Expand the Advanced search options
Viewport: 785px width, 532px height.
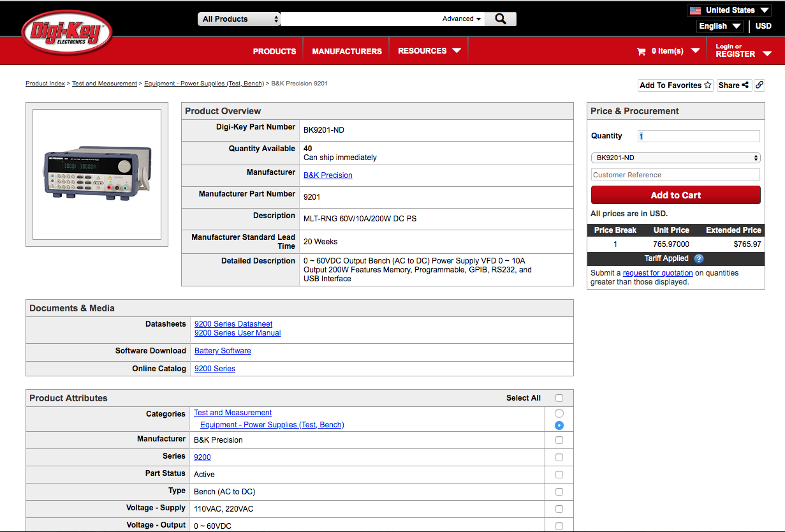[462, 19]
